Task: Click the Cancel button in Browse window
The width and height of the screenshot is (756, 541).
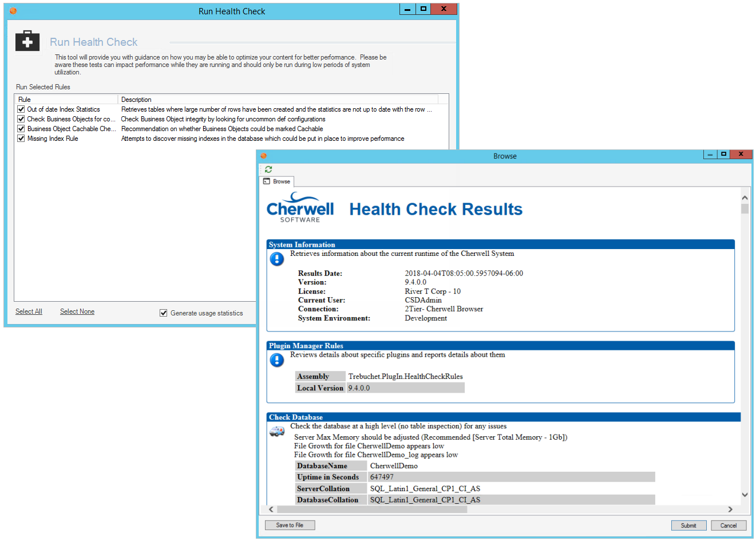Action: (729, 526)
